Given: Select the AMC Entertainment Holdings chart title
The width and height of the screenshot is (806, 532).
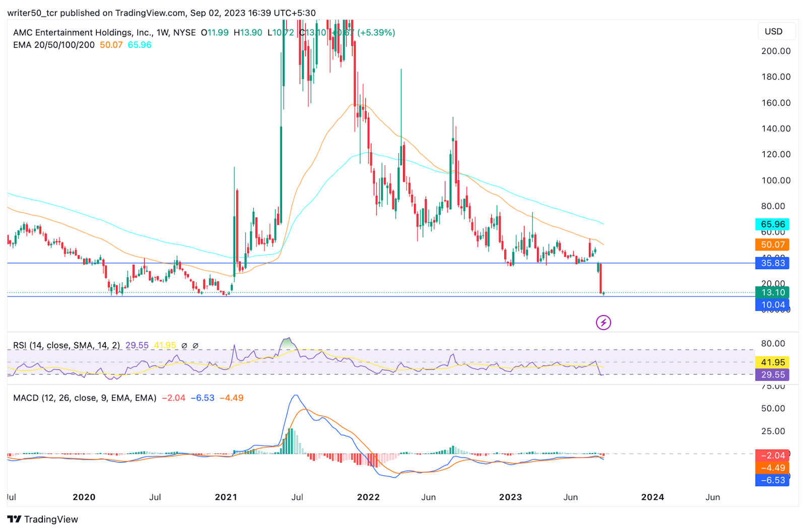Looking at the screenshot, I should tap(104, 32).
